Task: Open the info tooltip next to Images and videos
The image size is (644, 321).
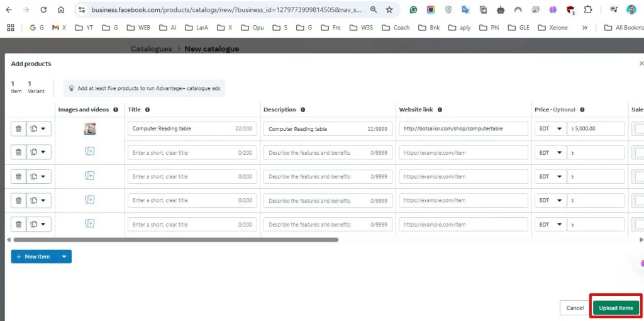Action: 116,110
